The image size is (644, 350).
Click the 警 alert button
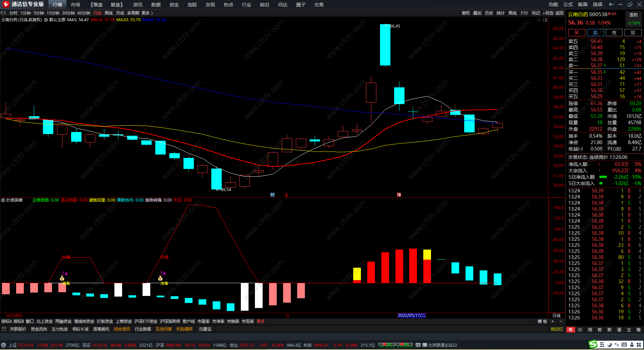[633, 33]
